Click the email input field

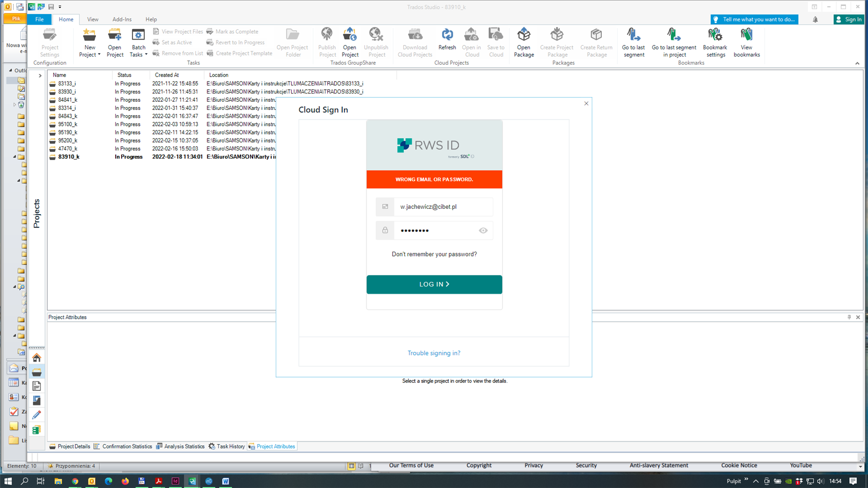tap(443, 206)
